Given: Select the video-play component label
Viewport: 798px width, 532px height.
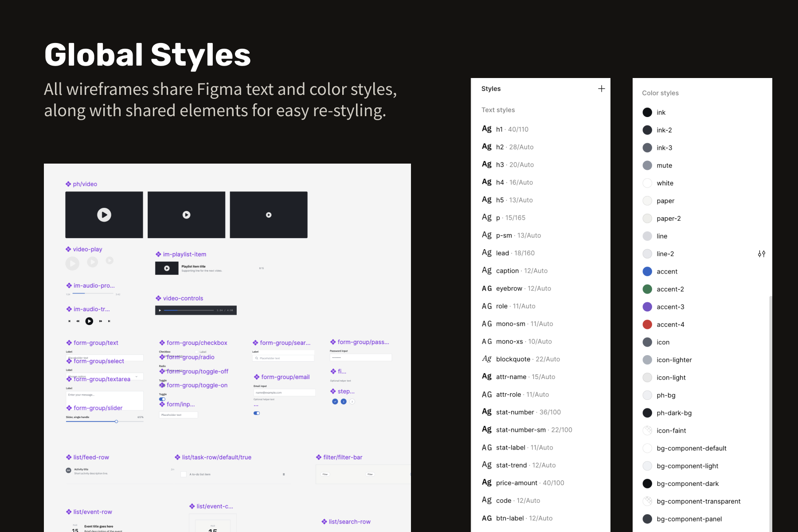Looking at the screenshot, I should click(x=84, y=249).
